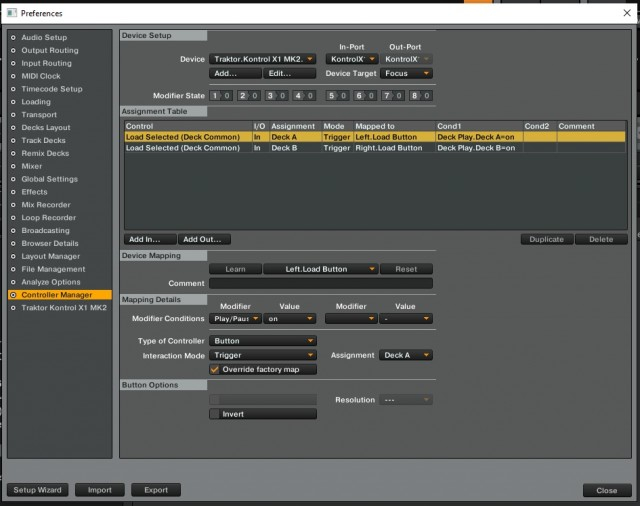Open the Effects preferences page
The width and height of the screenshot is (640, 506).
coord(35,192)
